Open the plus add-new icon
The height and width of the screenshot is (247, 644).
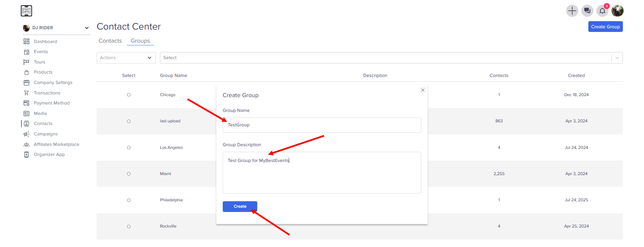coord(572,11)
